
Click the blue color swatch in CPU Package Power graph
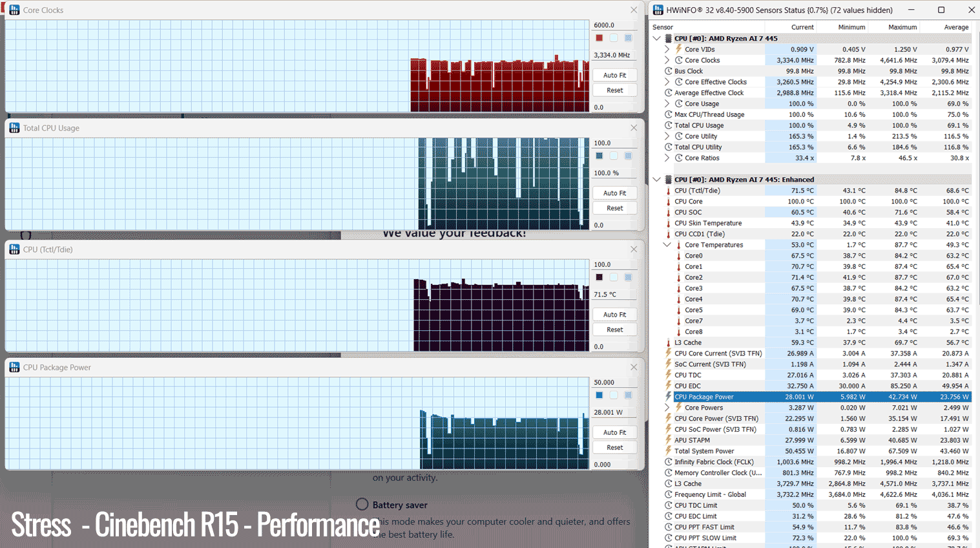coord(599,395)
